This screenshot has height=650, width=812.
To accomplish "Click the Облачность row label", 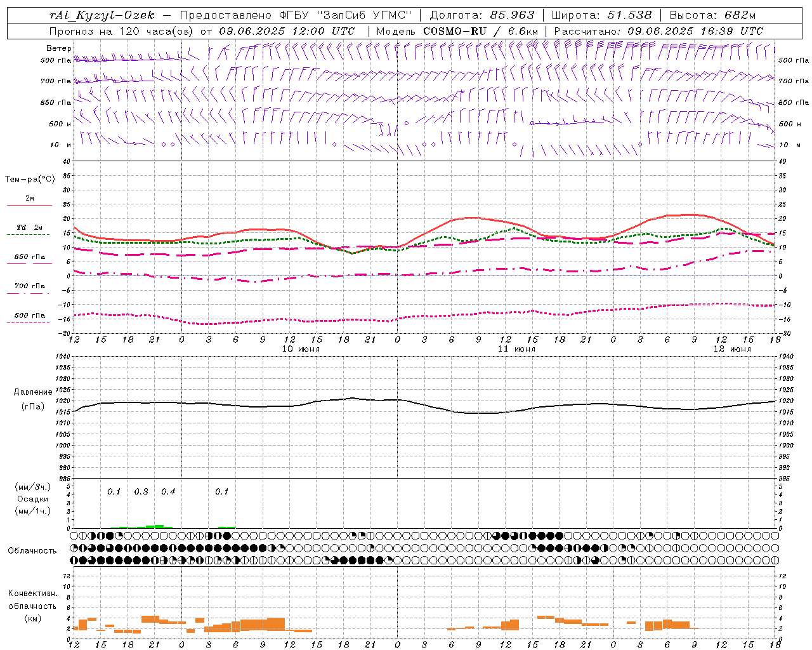I will coord(32,551).
